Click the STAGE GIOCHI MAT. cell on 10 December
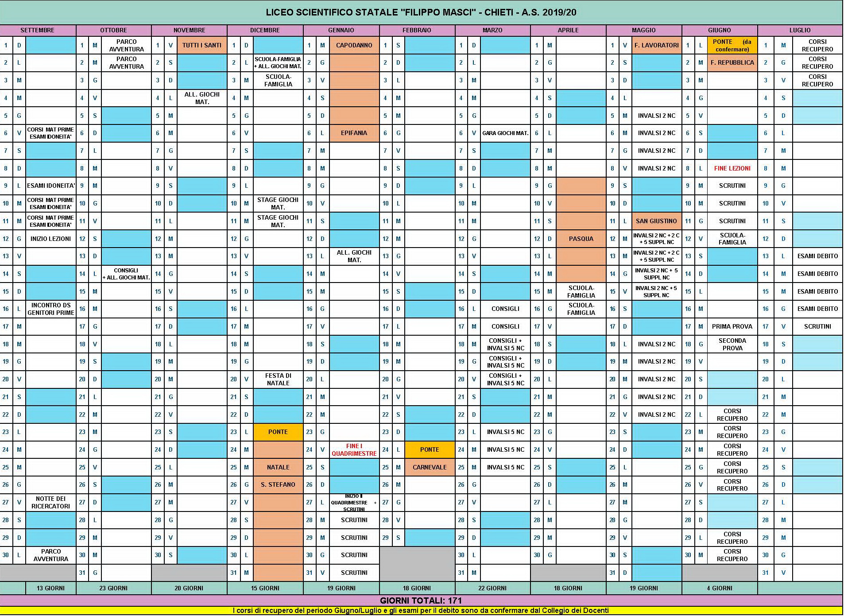Image resolution: width=844 pixels, height=616 pixels. point(278,203)
